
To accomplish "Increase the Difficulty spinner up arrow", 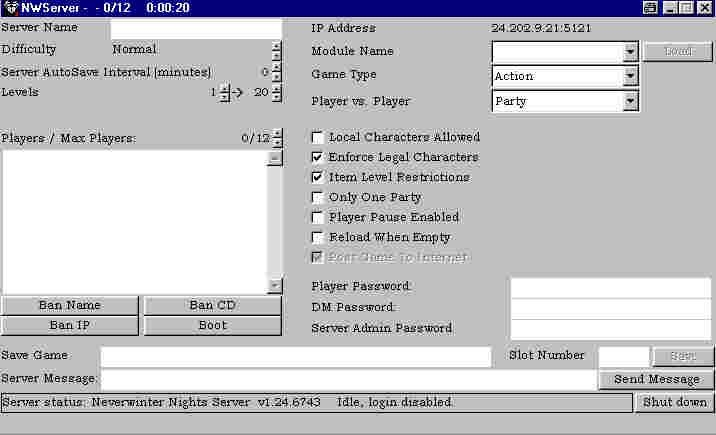I will [276, 45].
